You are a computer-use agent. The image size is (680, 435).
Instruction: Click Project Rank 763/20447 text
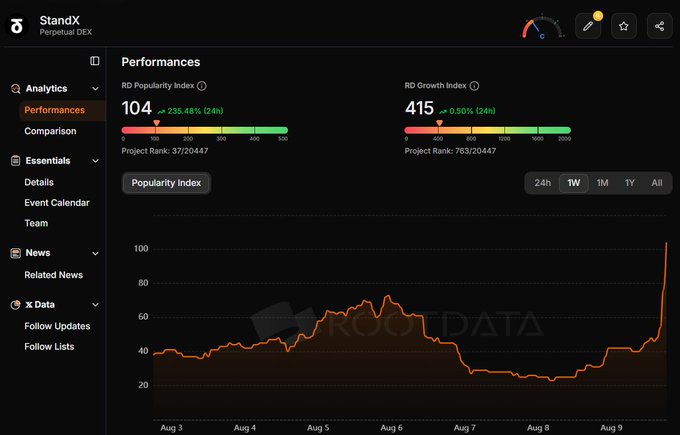pos(450,151)
